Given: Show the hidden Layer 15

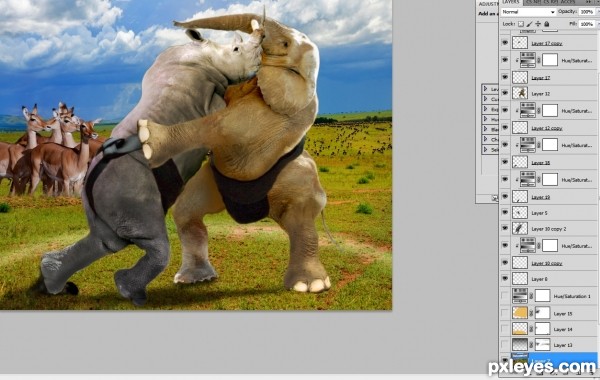Looking at the screenshot, I should coord(505,313).
